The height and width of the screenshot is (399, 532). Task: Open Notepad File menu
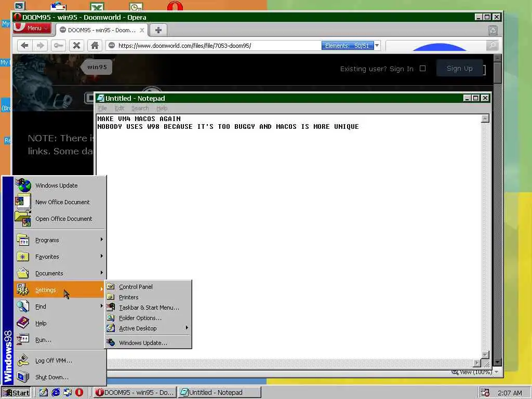coord(102,108)
